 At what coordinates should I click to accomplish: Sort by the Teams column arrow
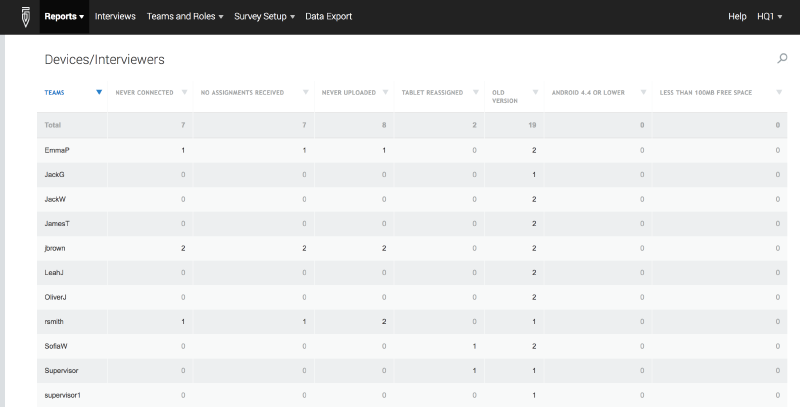click(x=99, y=92)
